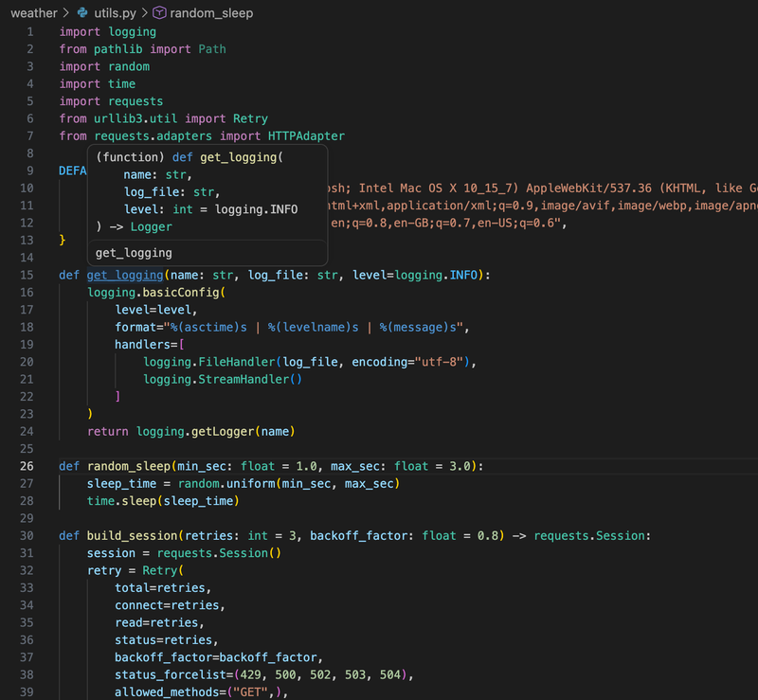The image size is (758, 700).
Task: Click 'logging.FileHandler' on line 20
Action: tap(208, 362)
